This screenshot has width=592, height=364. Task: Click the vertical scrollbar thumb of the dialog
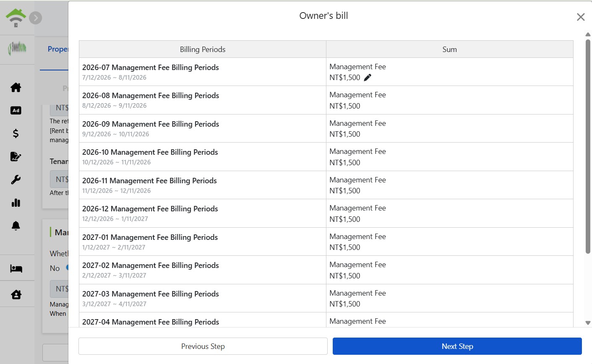click(588, 147)
